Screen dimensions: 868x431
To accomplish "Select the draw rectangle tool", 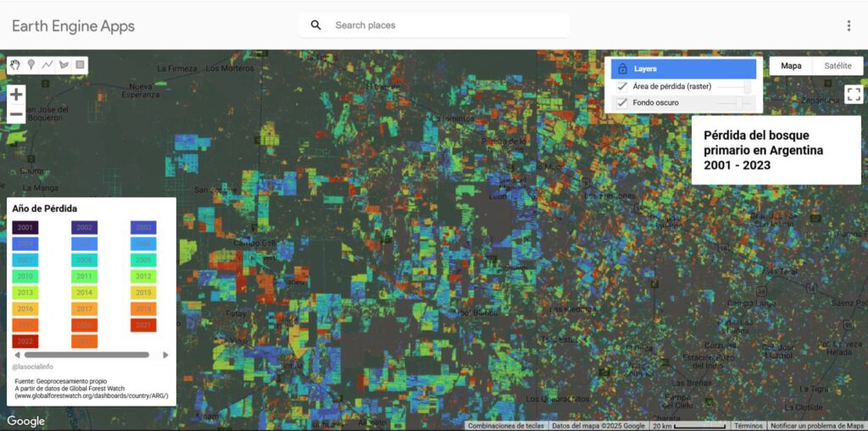I will (80, 64).
